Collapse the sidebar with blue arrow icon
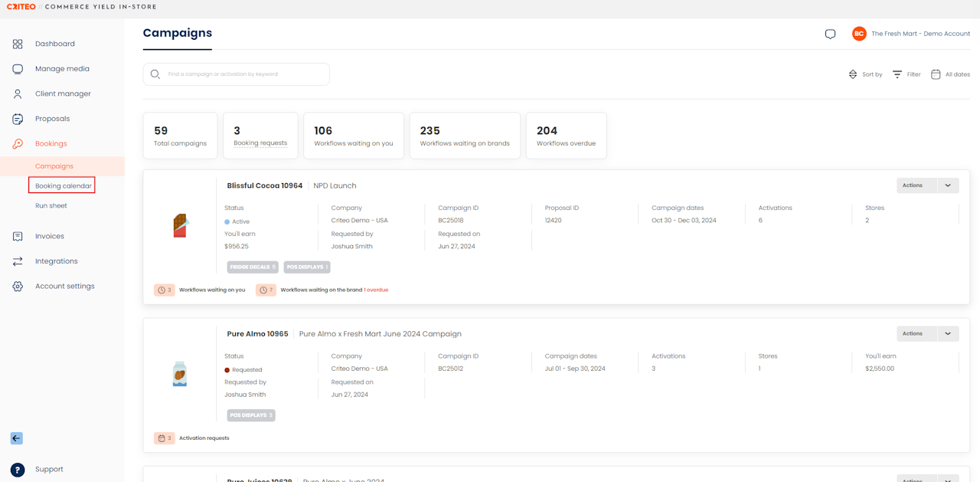This screenshot has height=482, width=980. tap(16, 438)
